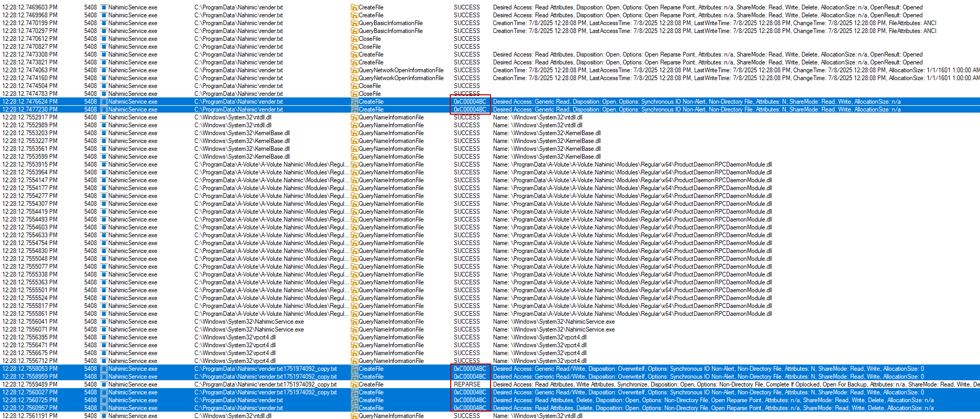Select the REPARSE result cell
Viewport: 980px width, 419px height.
coord(467,384)
